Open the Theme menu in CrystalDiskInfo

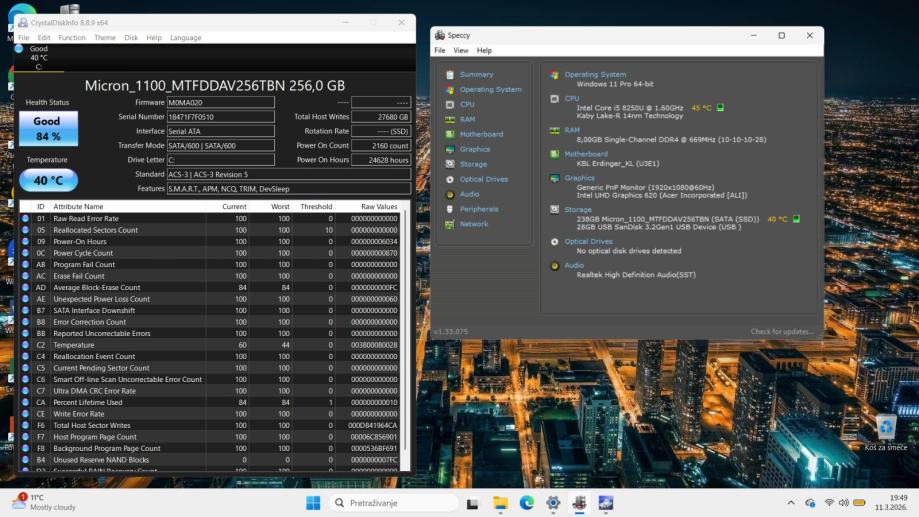pos(105,38)
